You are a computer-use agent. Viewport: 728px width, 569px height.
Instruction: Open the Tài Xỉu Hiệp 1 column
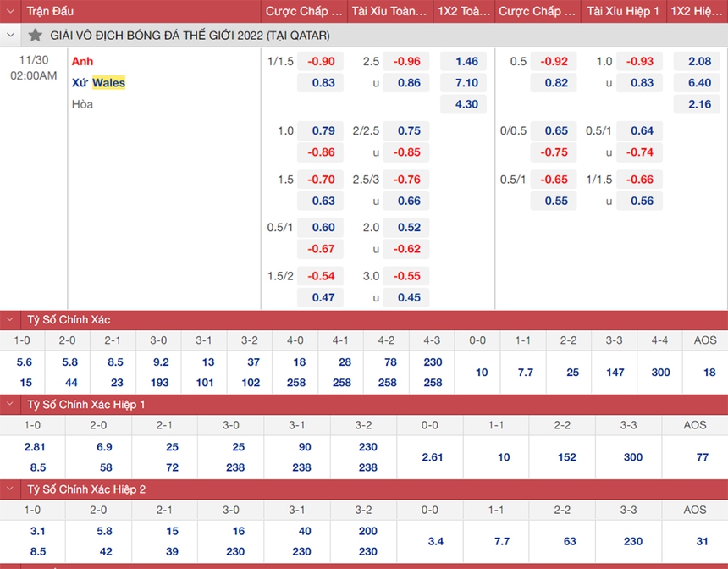[x=622, y=11]
